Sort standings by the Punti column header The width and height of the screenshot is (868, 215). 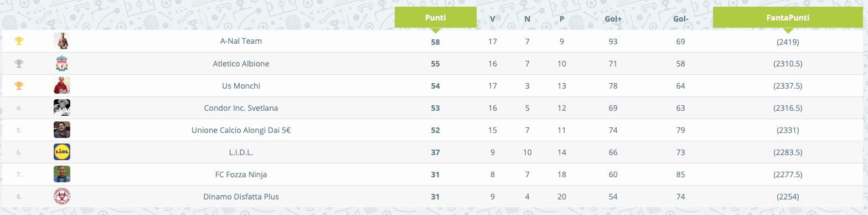point(435,18)
